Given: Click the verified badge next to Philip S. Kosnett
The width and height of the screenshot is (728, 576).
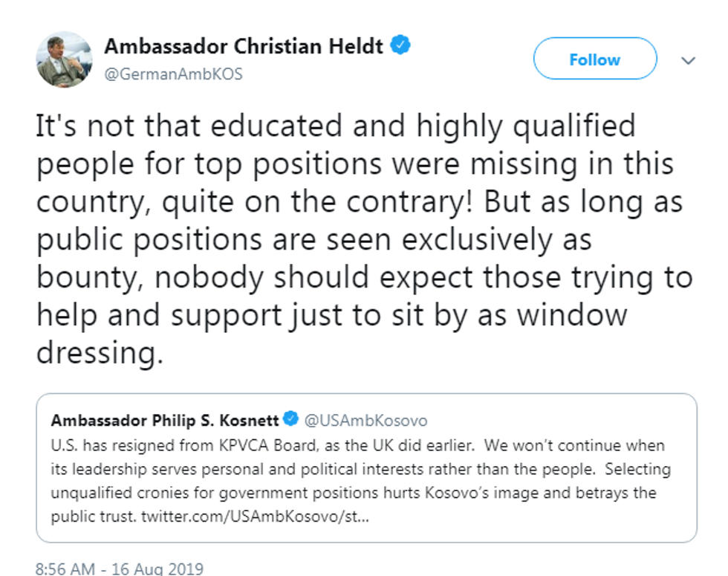Looking at the screenshot, I should pyautogui.click(x=290, y=421).
